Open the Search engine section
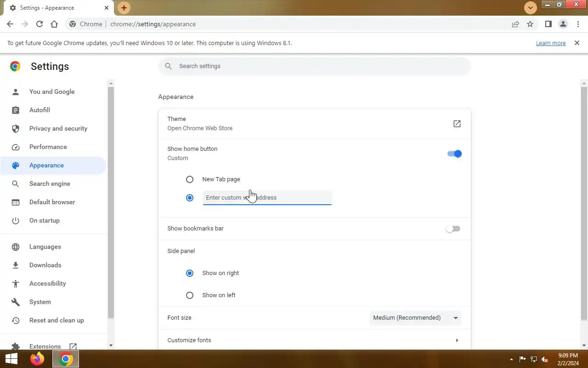 coord(53,184)
